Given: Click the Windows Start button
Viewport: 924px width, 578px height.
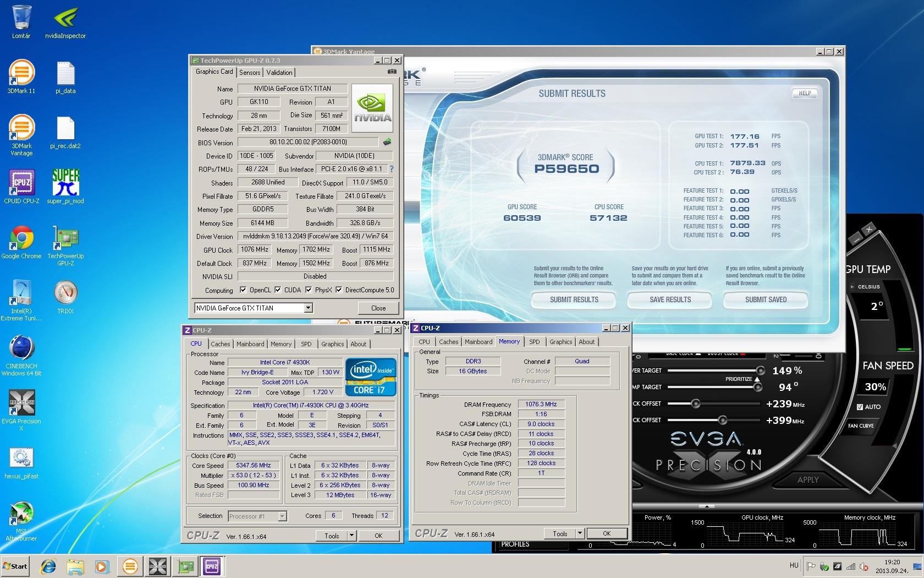Looking at the screenshot, I should [15, 566].
